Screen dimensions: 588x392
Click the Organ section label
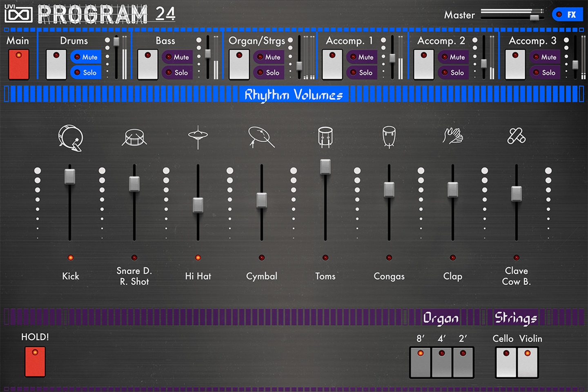click(441, 318)
